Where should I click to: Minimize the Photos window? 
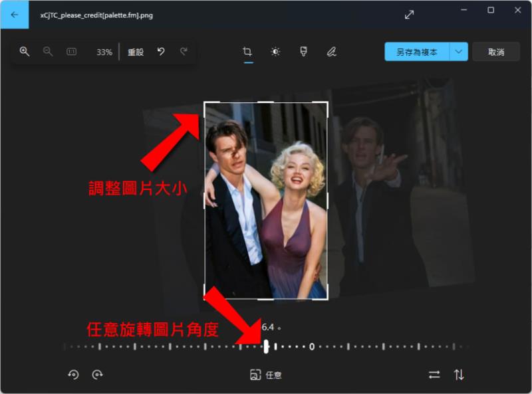click(x=464, y=10)
